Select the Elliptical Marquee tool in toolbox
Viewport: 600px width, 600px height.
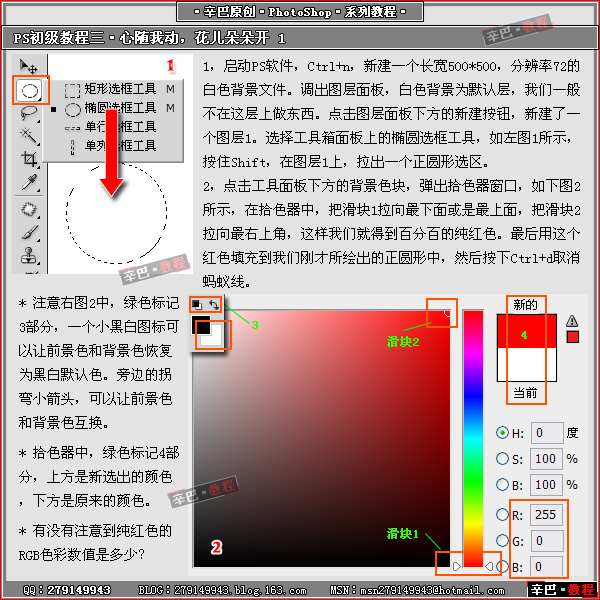pyautogui.click(x=30, y=91)
